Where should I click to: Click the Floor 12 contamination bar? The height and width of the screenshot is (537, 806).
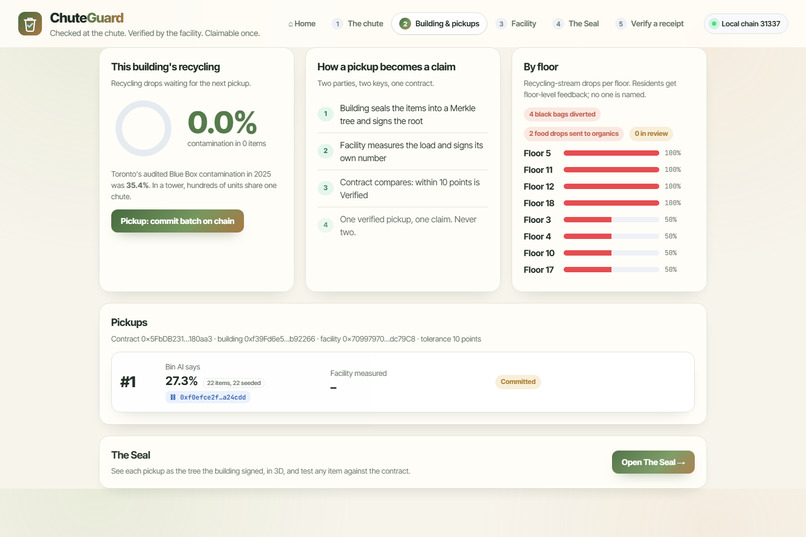(611, 187)
